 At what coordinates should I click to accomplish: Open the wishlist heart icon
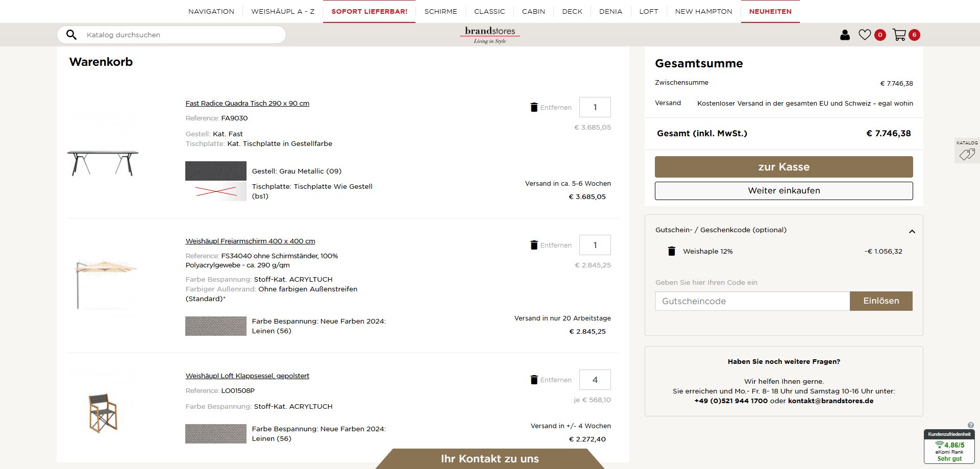point(865,35)
